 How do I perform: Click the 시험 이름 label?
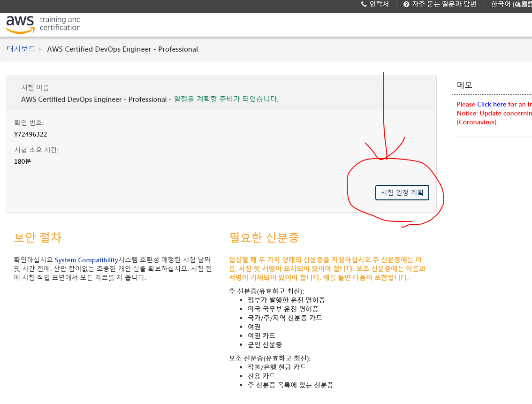(35, 88)
